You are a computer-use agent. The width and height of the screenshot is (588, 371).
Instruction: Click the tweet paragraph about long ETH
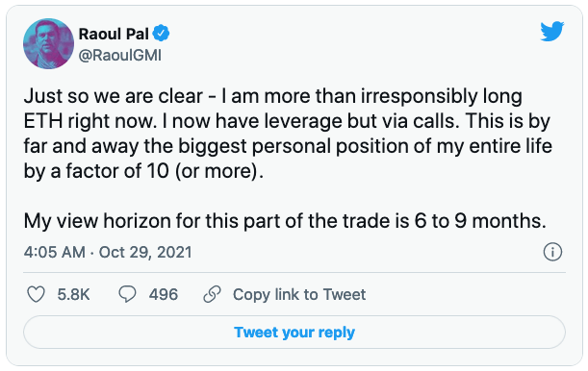[288, 134]
